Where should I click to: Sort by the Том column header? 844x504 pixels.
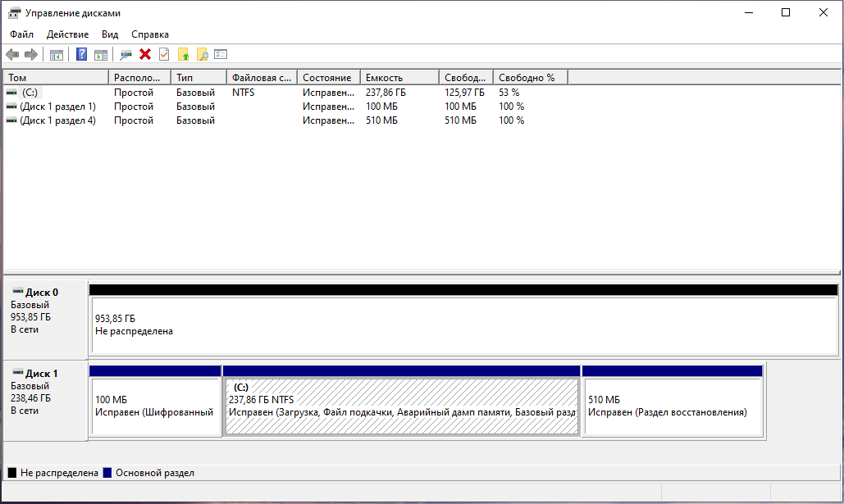(x=56, y=78)
